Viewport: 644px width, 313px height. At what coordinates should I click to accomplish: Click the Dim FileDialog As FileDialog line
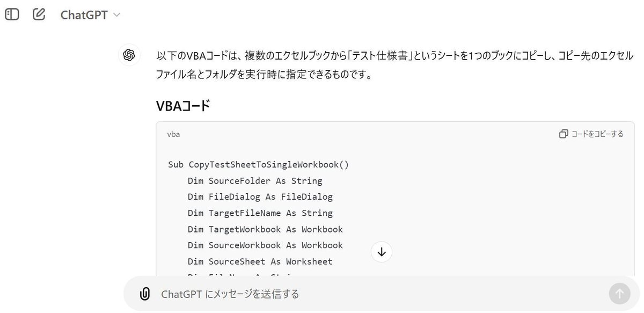tap(260, 196)
